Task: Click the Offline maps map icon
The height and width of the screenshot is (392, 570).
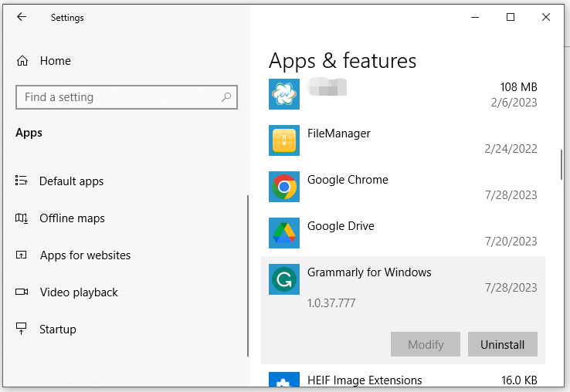Action: pos(22,218)
